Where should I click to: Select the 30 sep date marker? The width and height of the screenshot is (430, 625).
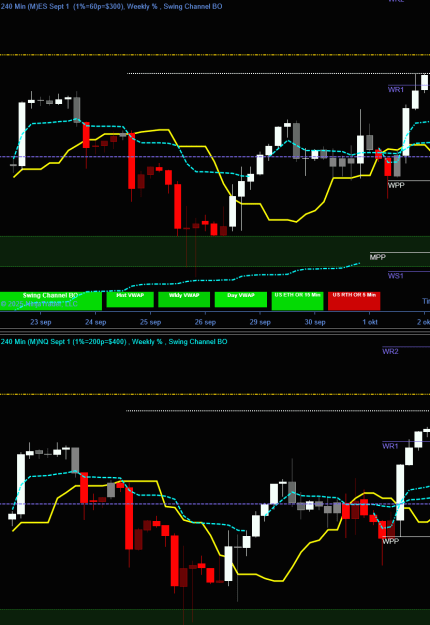(315, 322)
